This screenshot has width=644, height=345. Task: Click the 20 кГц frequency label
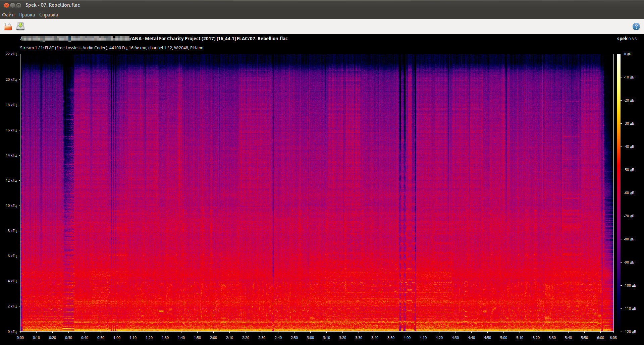click(x=11, y=79)
